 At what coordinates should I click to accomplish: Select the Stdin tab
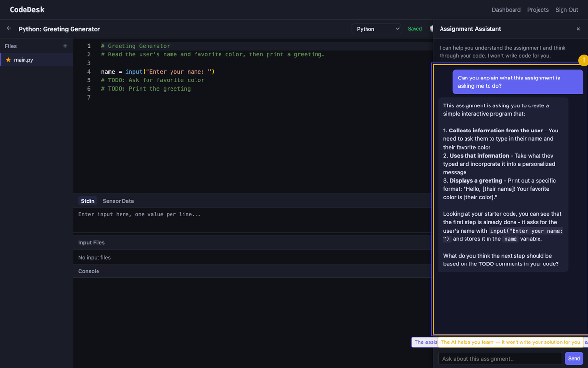88,201
